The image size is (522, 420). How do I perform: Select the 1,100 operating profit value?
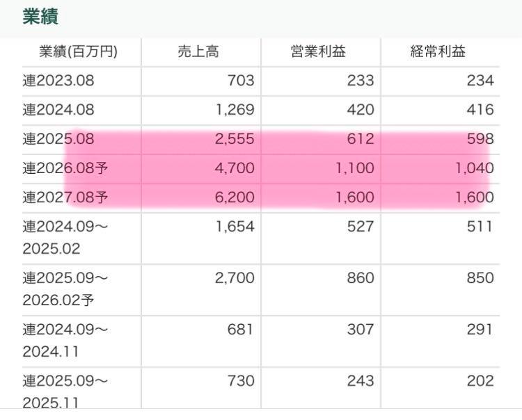(354, 168)
